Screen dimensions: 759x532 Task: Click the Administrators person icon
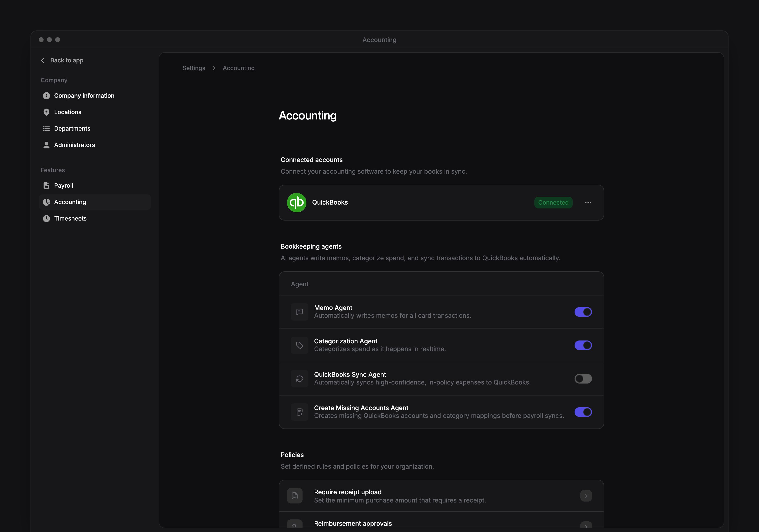tap(46, 145)
